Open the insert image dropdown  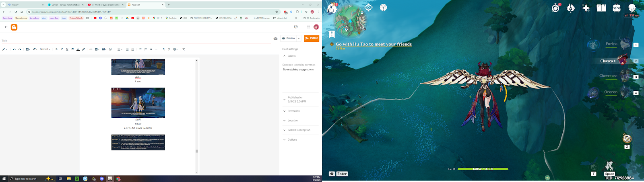pyautogui.click(x=97, y=49)
